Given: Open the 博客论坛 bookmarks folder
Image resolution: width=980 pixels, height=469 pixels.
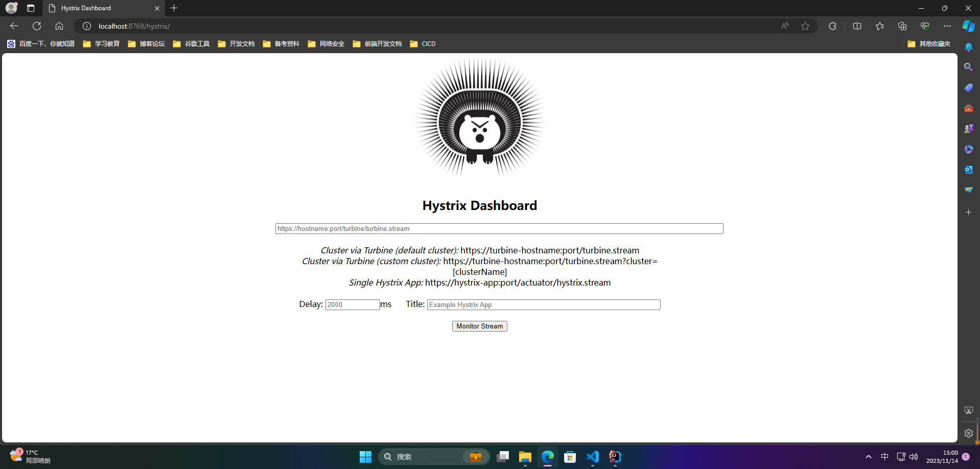Looking at the screenshot, I should point(146,44).
